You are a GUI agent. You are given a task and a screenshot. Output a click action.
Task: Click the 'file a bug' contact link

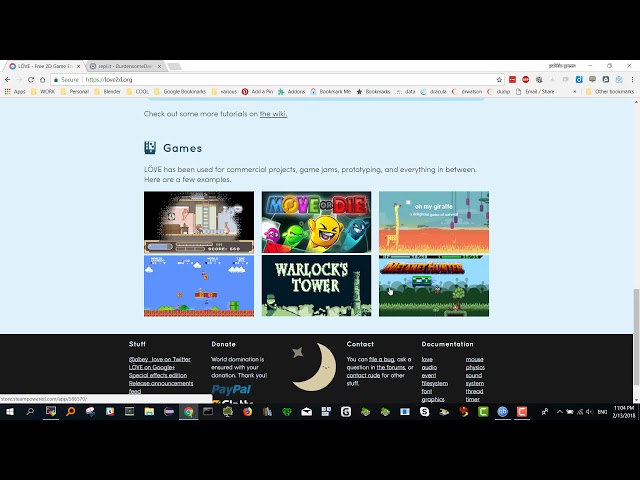(382, 359)
